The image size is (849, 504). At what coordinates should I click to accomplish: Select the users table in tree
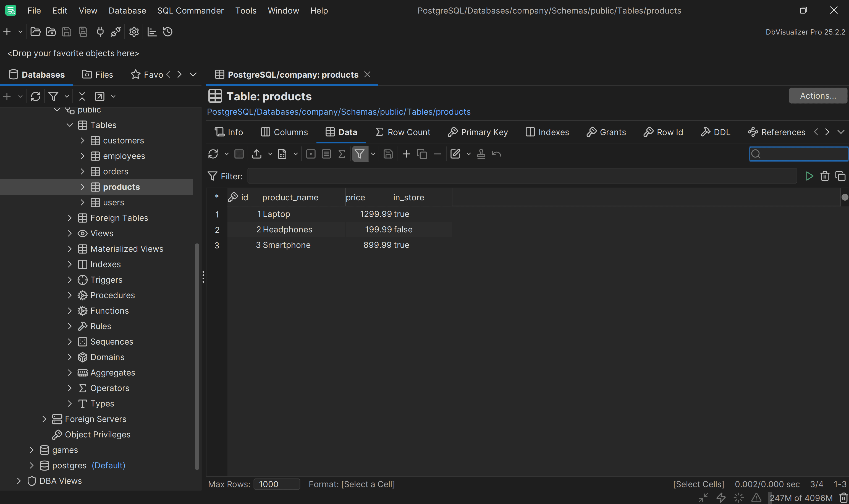click(113, 203)
